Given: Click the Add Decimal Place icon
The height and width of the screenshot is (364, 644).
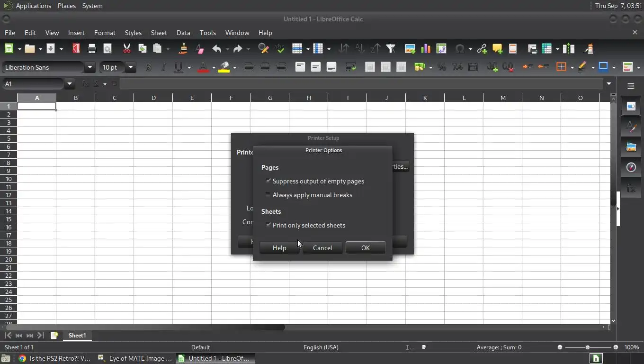Looking at the screenshot, I should tap(492, 67).
